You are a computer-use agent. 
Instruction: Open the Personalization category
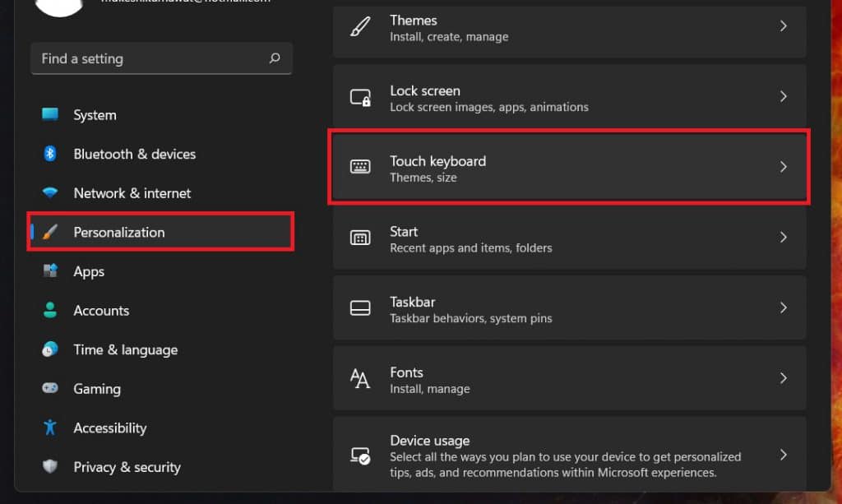click(x=160, y=232)
